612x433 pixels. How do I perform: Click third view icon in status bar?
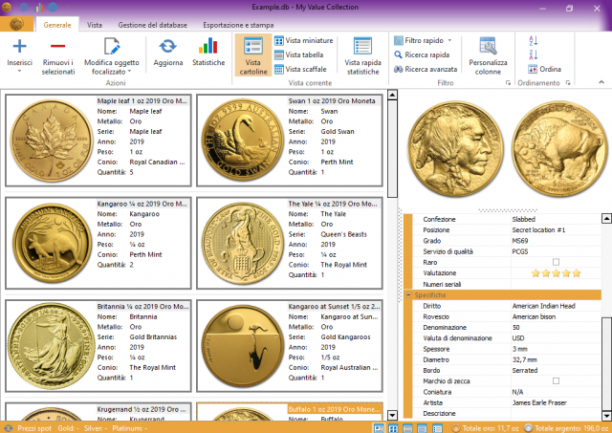tap(407, 428)
